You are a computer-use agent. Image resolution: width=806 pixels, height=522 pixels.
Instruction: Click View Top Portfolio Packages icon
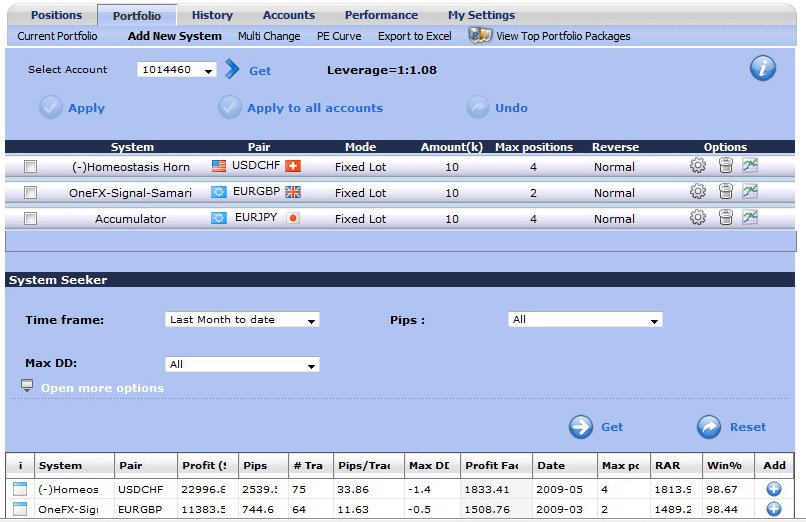coord(480,35)
